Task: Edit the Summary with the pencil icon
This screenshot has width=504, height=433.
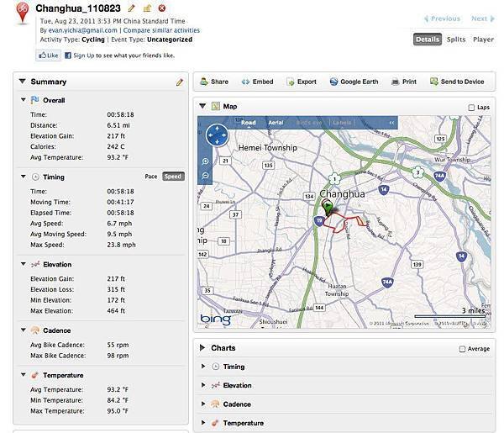Action: pyautogui.click(x=180, y=82)
